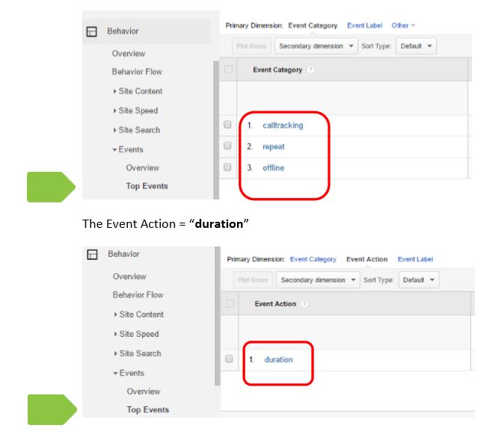The image size is (504, 437).
Task: Select Top Events in top sidebar
Action: [147, 186]
